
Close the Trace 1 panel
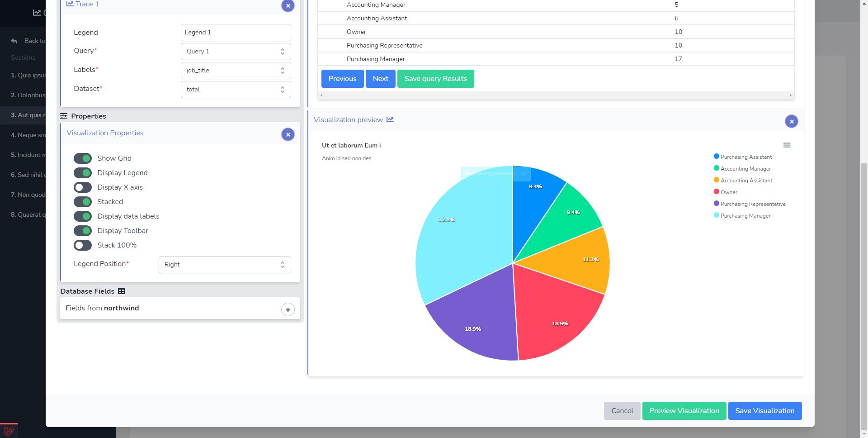(288, 6)
